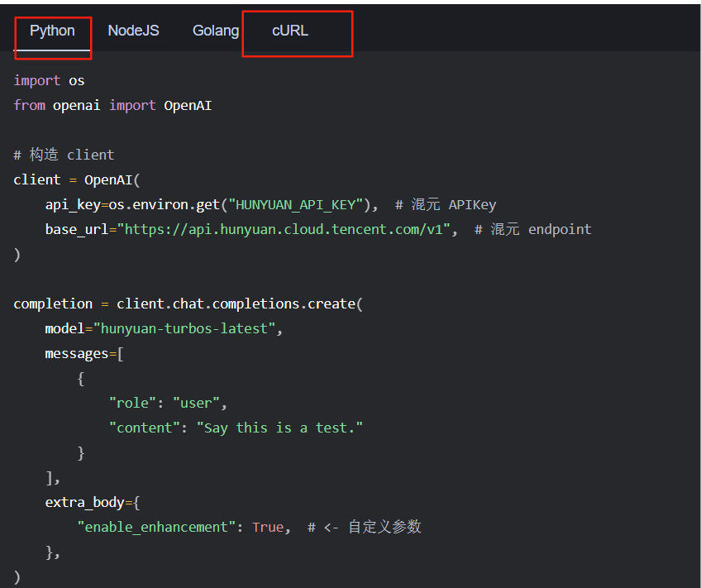Click the extra_body parameter name
Screen dimensions: 701x588
tap(84, 503)
